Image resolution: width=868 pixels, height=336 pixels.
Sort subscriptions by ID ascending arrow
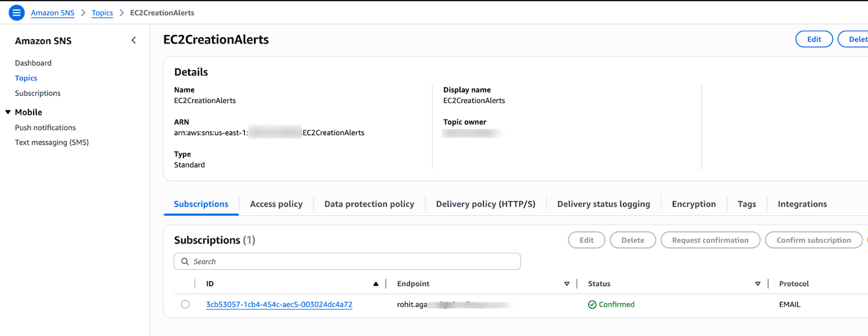375,284
